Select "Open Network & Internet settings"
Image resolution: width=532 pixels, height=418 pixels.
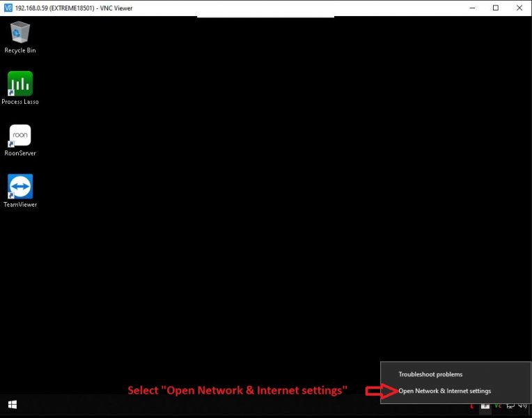tap(444, 391)
